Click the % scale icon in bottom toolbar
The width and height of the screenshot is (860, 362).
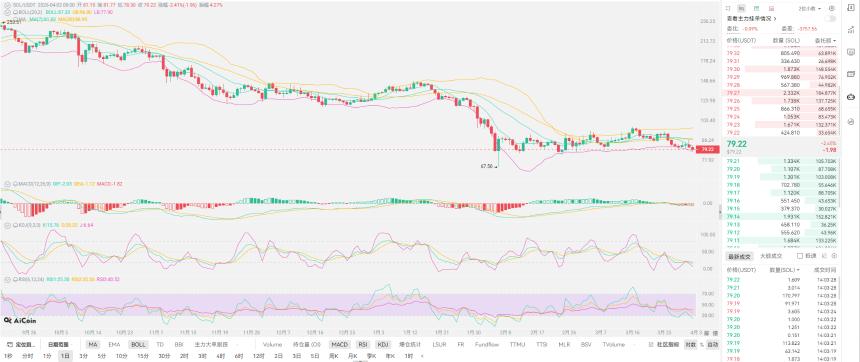(702, 344)
